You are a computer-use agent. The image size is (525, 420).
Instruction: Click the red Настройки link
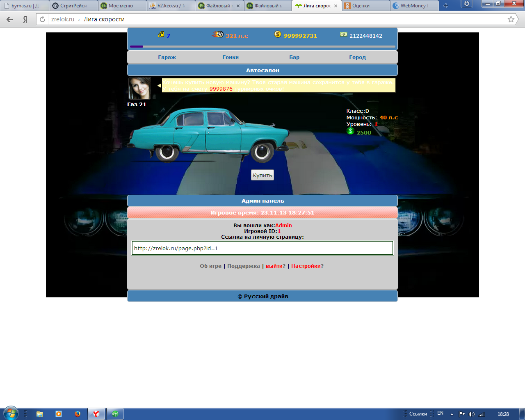[x=306, y=266]
